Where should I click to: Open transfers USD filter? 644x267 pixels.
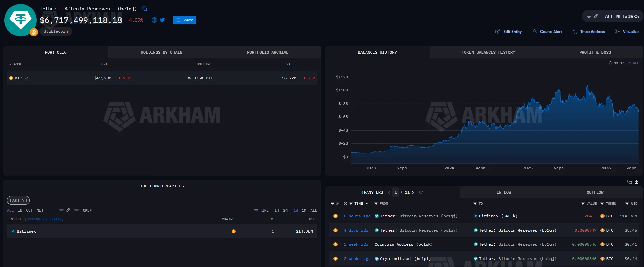click(x=631, y=204)
